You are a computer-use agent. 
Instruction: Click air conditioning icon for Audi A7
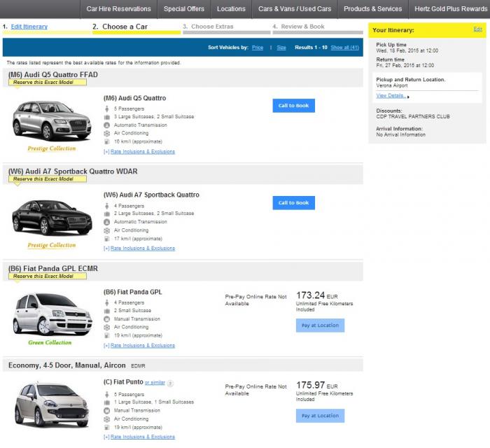point(107,230)
